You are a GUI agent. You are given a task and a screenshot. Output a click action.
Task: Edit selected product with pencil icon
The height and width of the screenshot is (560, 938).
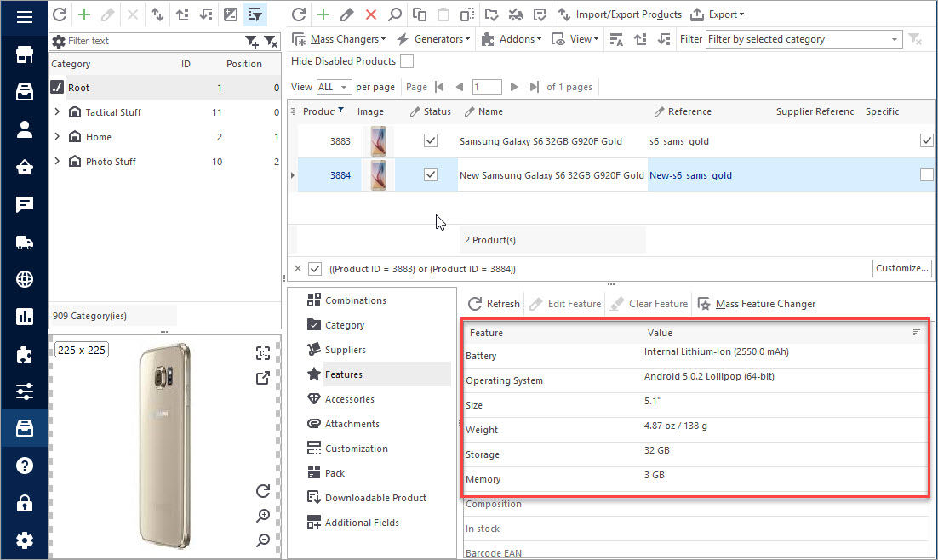click(346, 14)
